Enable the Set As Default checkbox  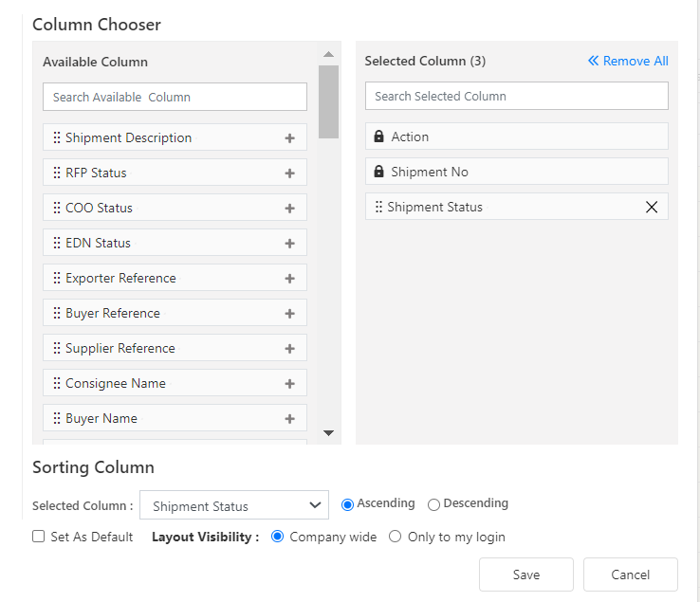pos(39,537)
